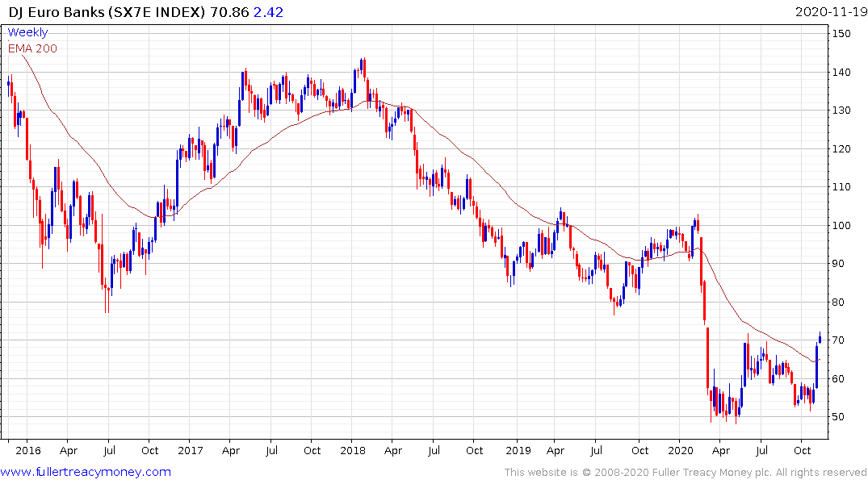
Task: Click the 2018 time axis label
Action: point(353,450)
